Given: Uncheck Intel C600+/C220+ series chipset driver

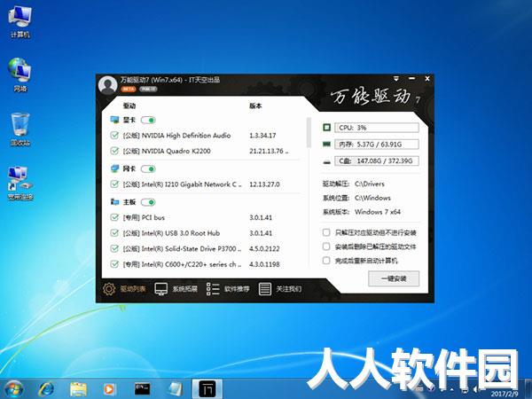Looking at the screenshot, I should (x=114, y=263).
